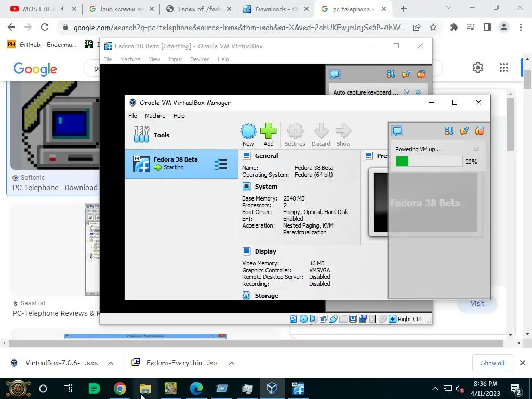Viewport: 532px width, 399px height.
Task: Open Google search settings gear
Action: coord(478,68)
